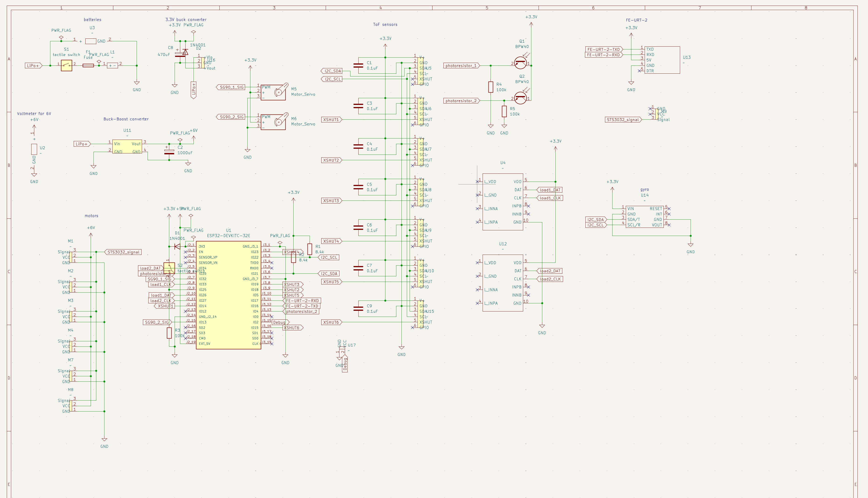The height and width of the screenshot is (498, 868).
Task: Select capacitor C5 symbol
Action: point(358,187)
